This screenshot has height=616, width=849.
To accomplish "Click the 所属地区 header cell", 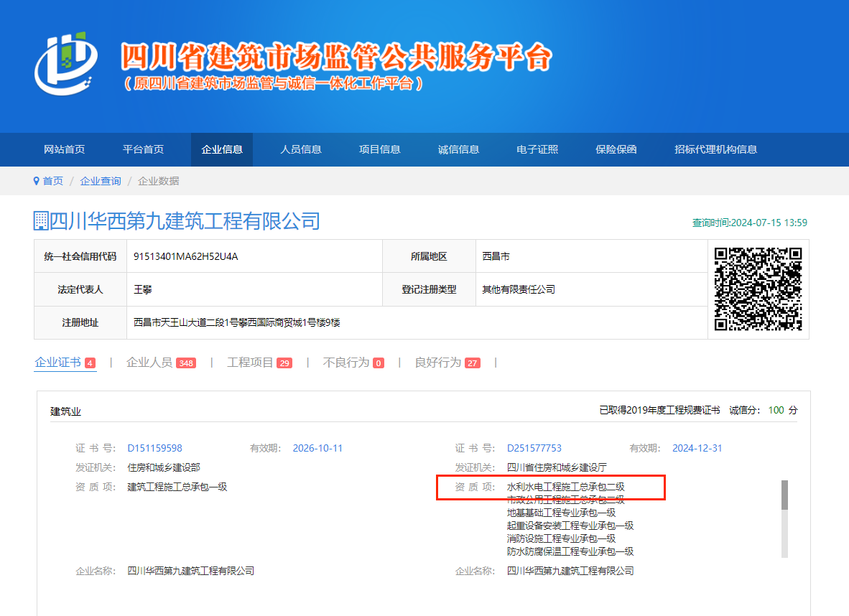I will click(x=429, y=256).
